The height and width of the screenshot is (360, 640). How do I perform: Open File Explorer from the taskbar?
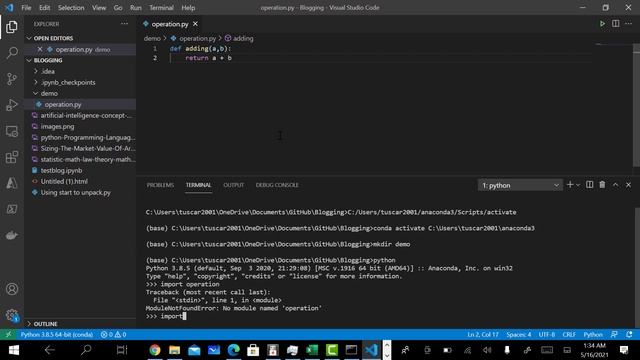point(174,350)
